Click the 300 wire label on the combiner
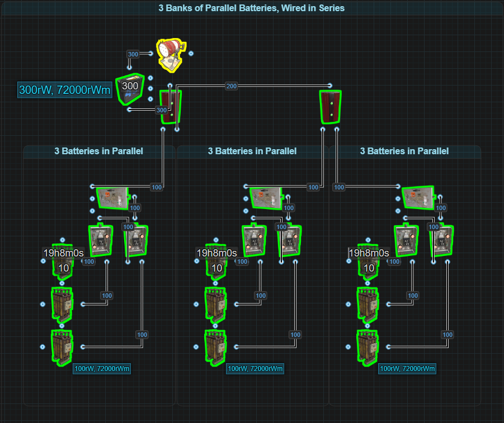Viewport: 504px width, 423px height. click(161, 110)
